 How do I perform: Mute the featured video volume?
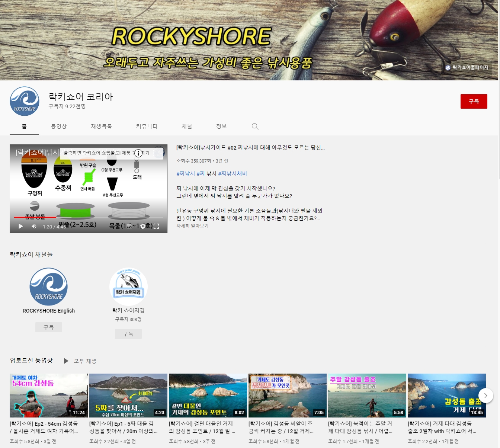[x=34, y=226]
